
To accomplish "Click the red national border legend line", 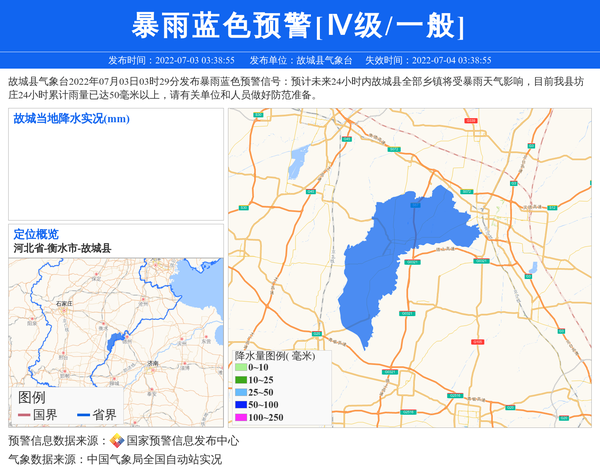I will coord(24,415).
